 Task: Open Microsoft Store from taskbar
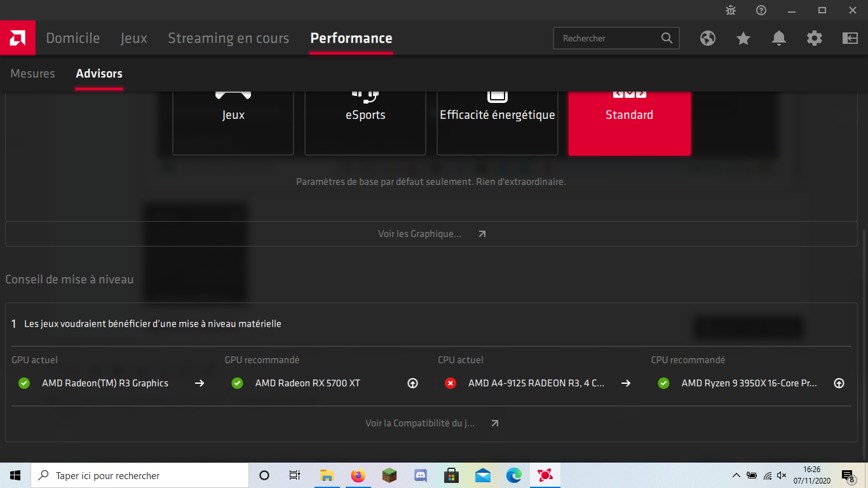pos(451,475)
